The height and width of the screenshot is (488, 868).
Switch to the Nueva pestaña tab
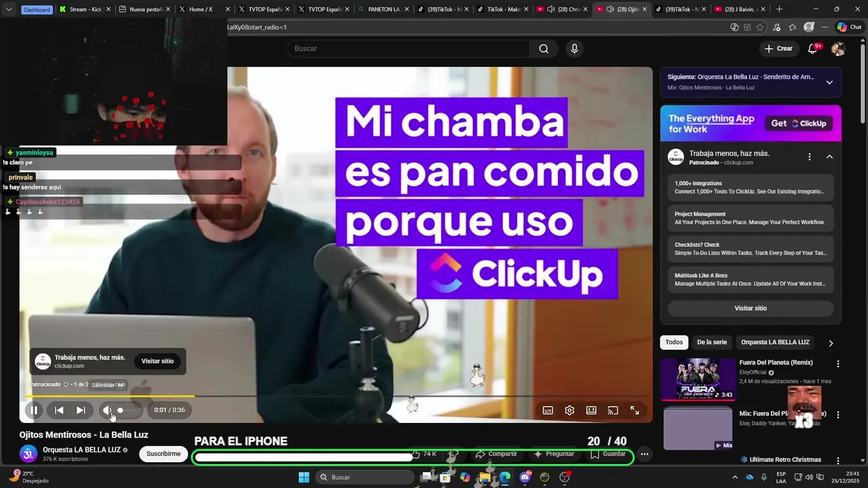coord(144,9)
